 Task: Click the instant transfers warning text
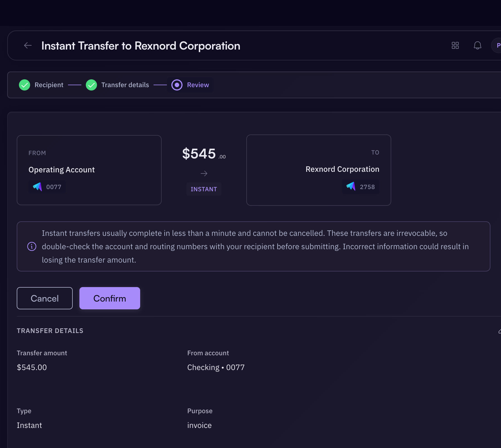click(255, 246)
